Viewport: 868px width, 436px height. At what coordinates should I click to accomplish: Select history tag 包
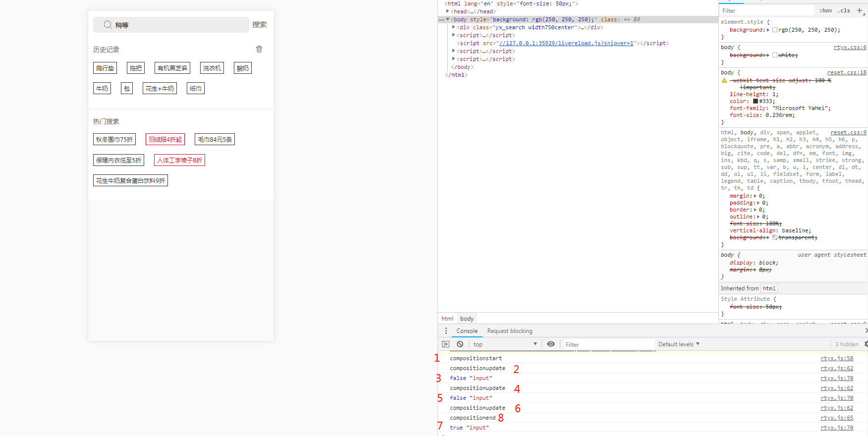coord(127,88)
